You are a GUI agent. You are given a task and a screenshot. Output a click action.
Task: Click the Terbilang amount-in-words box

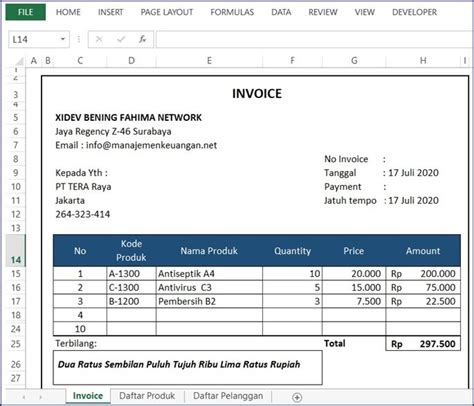[188, 367]
